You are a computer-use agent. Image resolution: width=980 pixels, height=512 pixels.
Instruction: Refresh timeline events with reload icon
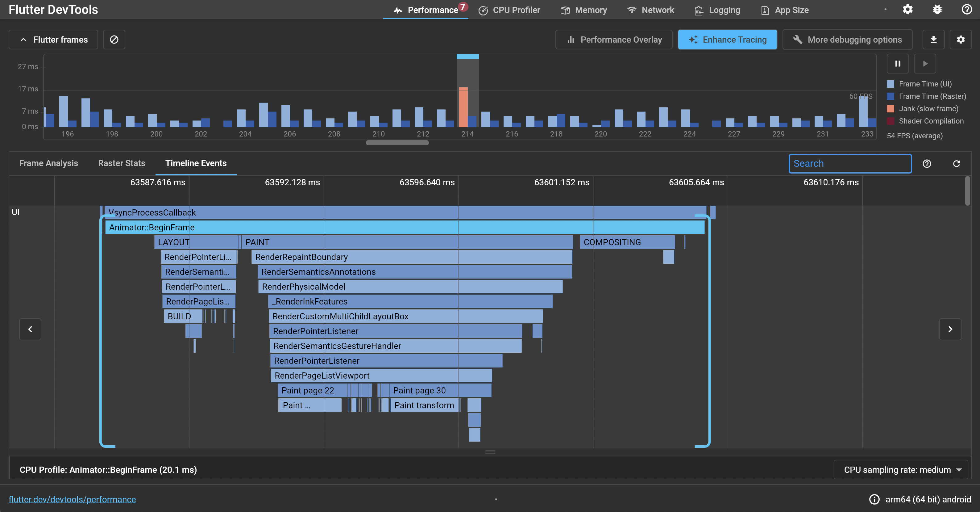(x=957, y=164)
